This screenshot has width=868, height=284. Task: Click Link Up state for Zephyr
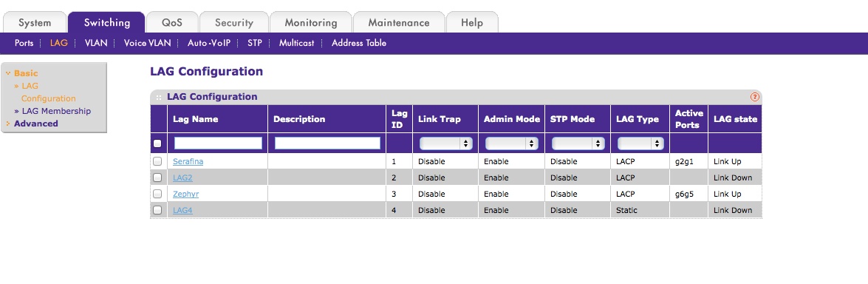coord(727,194)
